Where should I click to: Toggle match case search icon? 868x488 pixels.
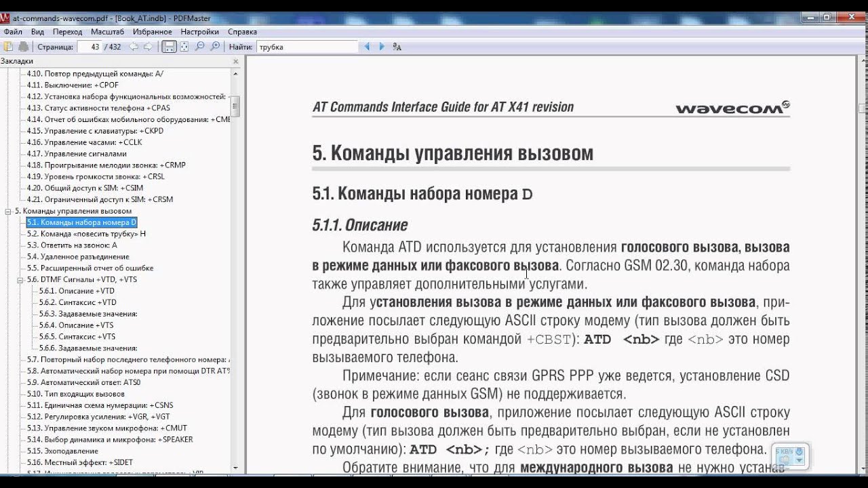397,47
